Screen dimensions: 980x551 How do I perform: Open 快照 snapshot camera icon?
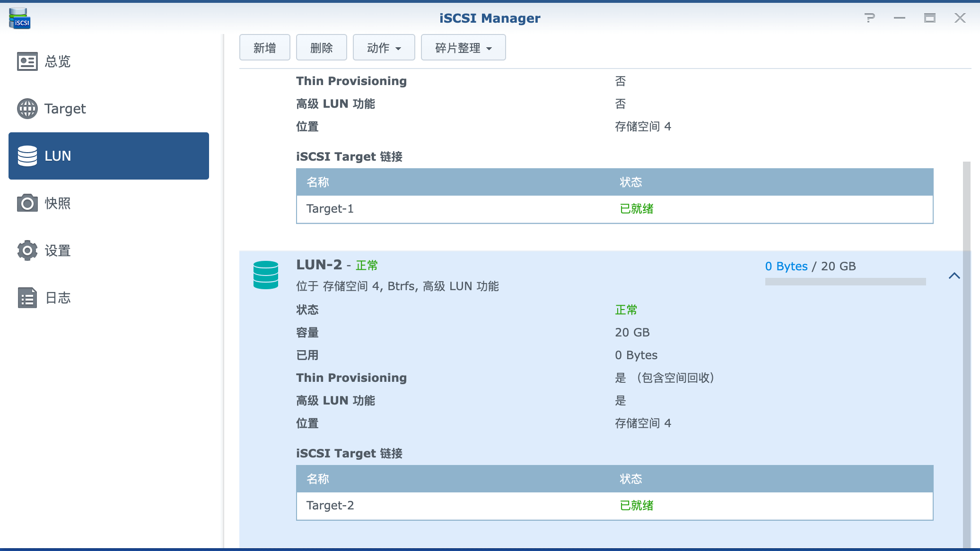pos(27,203)
